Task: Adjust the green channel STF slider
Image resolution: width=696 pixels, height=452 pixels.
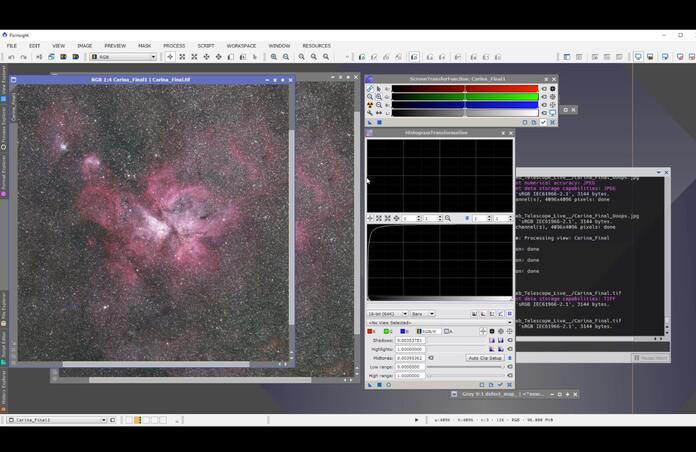Action: click(465, 96)
